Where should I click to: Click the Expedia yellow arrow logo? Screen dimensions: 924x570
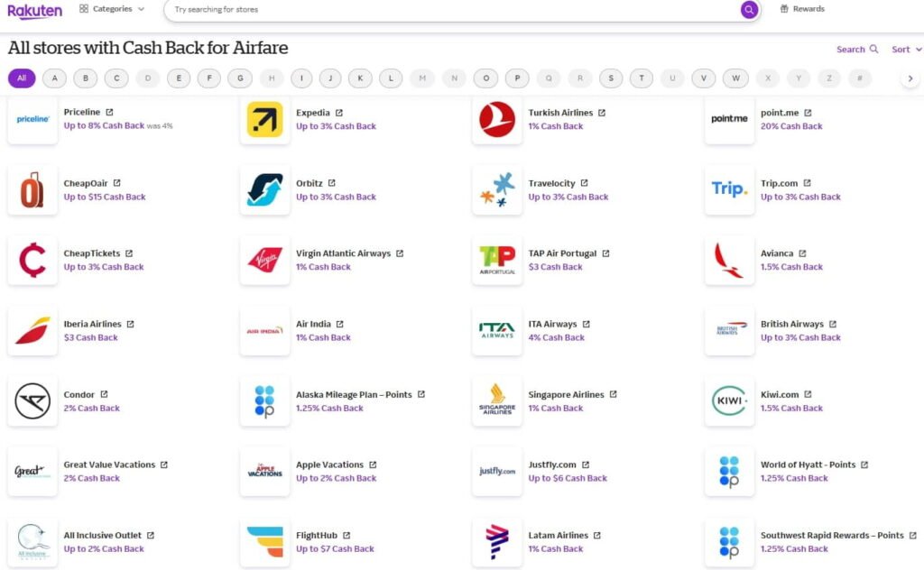[x=264, y=119]
